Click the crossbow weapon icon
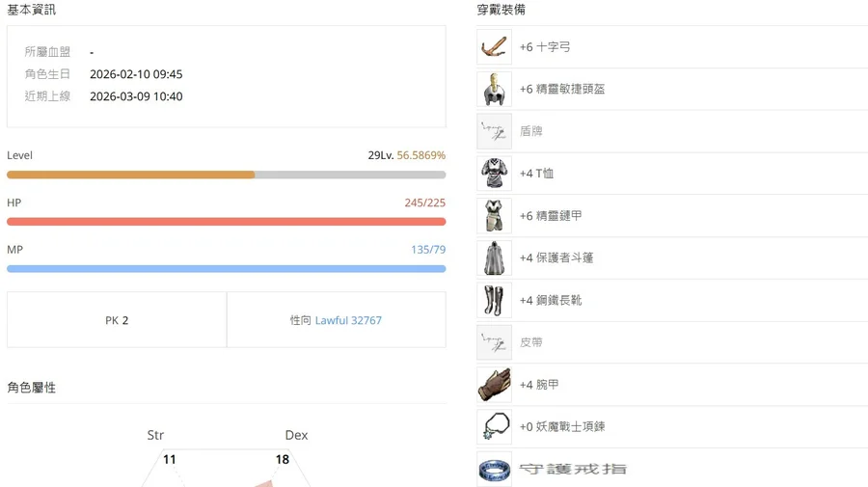Screen dimensions: 868x487 pyautogui.click(x=494, y=47)
